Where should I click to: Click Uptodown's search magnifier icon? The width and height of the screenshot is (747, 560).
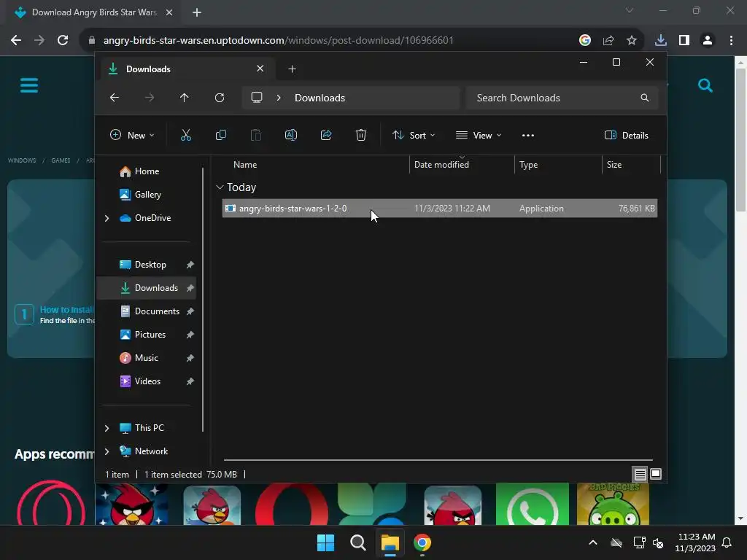(705, 85)
